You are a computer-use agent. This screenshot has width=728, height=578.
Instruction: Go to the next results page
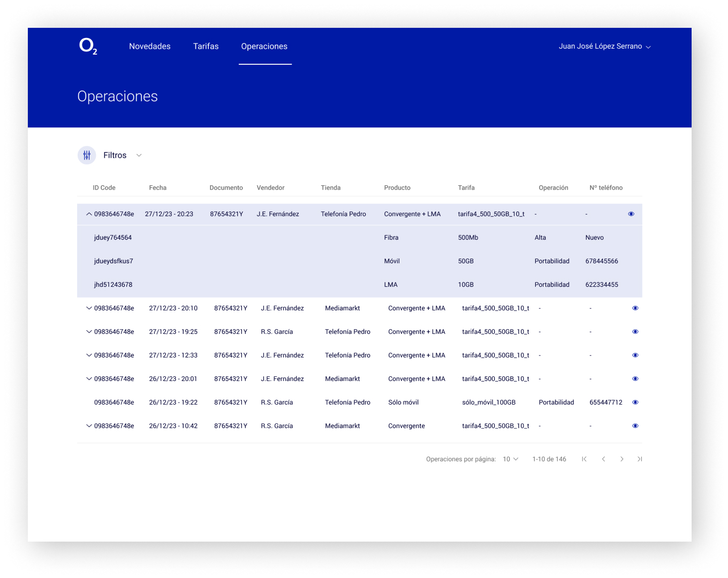(621, 459)
